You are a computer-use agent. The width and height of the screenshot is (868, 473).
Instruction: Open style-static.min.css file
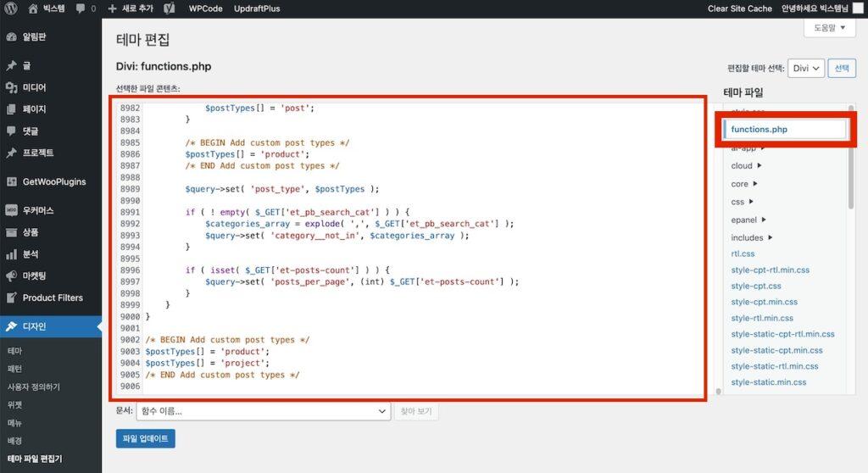[768, 382]
